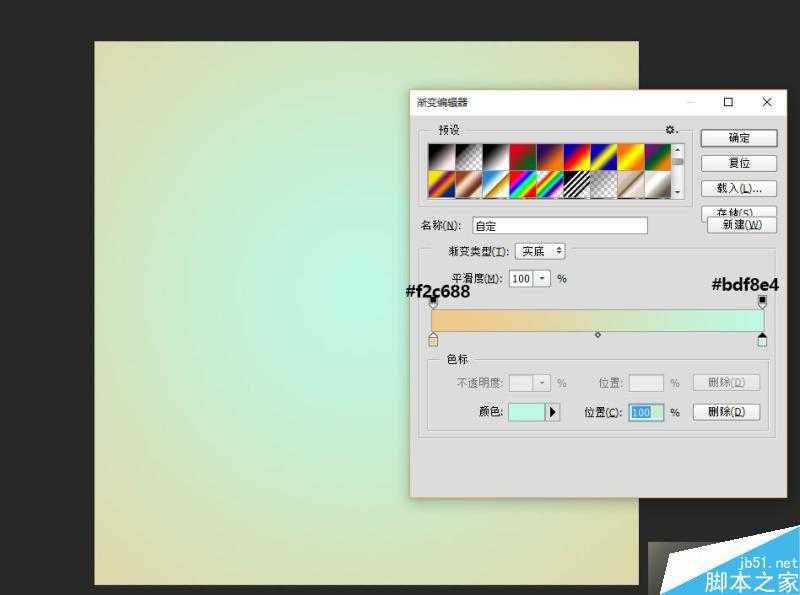The width and height of the screenshot is (800, 595).
Task: Click the 复位 reset button
Action: (738, 162)
